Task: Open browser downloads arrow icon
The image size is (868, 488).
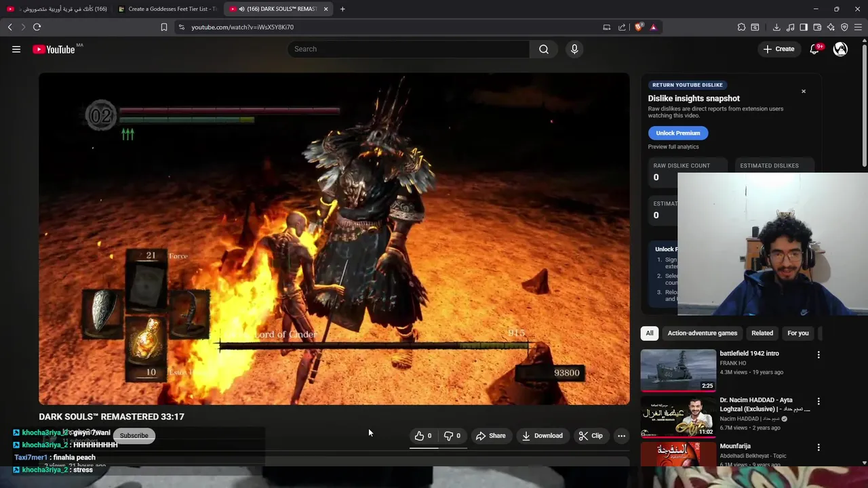Action: tap(776, 27)
